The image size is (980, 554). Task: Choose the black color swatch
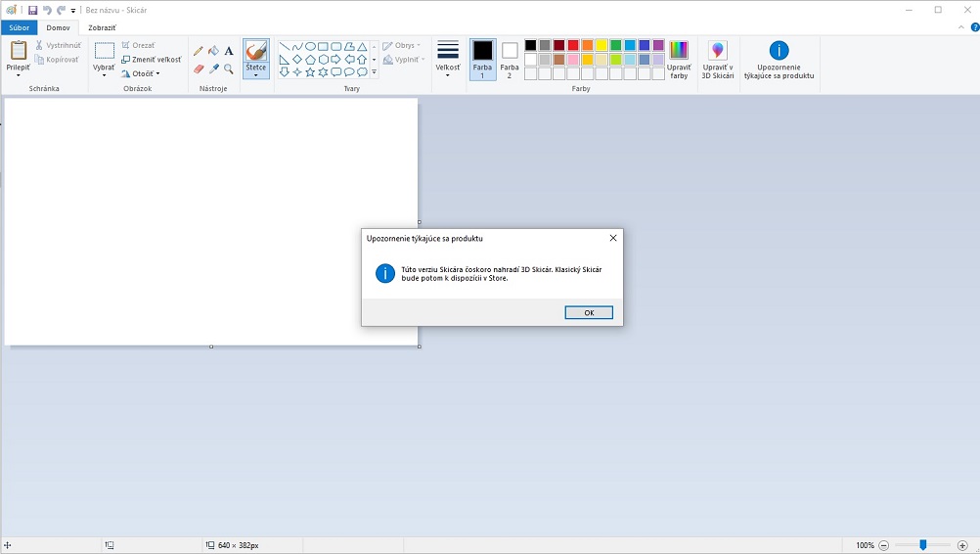[531, 45]
